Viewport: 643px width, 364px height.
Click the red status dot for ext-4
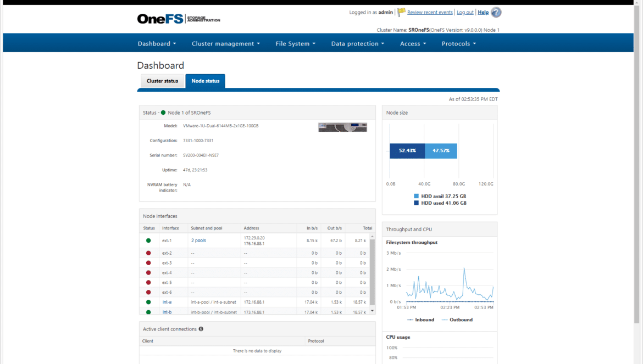148,273
